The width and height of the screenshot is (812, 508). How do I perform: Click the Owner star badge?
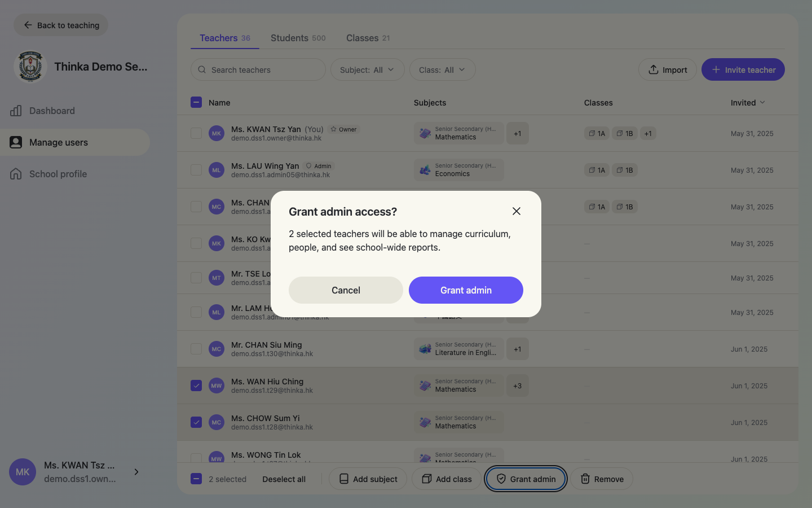[343, 129]
